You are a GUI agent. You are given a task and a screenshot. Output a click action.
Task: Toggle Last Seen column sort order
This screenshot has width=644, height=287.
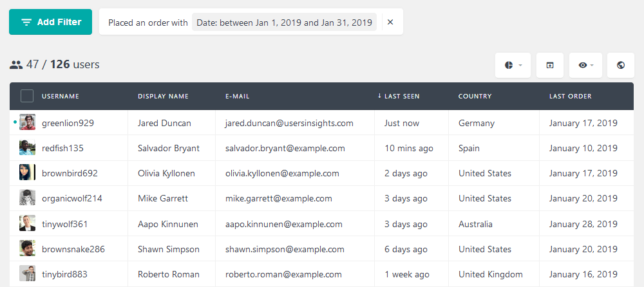pyautogui.click(x=399, y=96)
